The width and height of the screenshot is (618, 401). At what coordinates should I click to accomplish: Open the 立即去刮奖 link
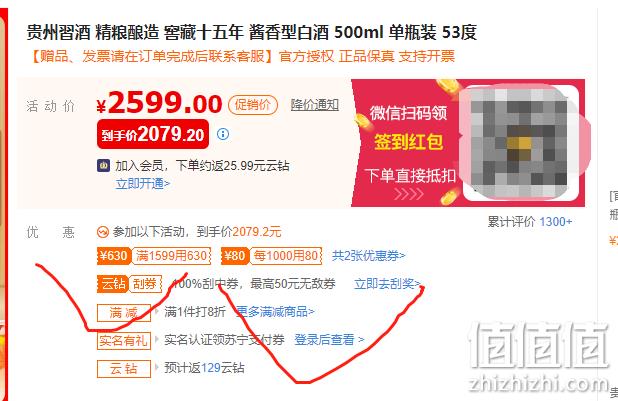point(387,283)
